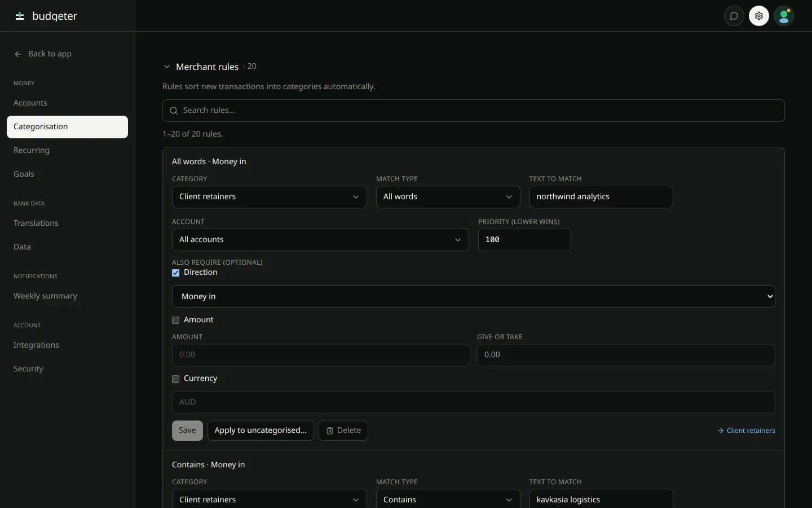
Task: Click the arrow icon beside Client retainers link
Action: click(x=721, y=431)
